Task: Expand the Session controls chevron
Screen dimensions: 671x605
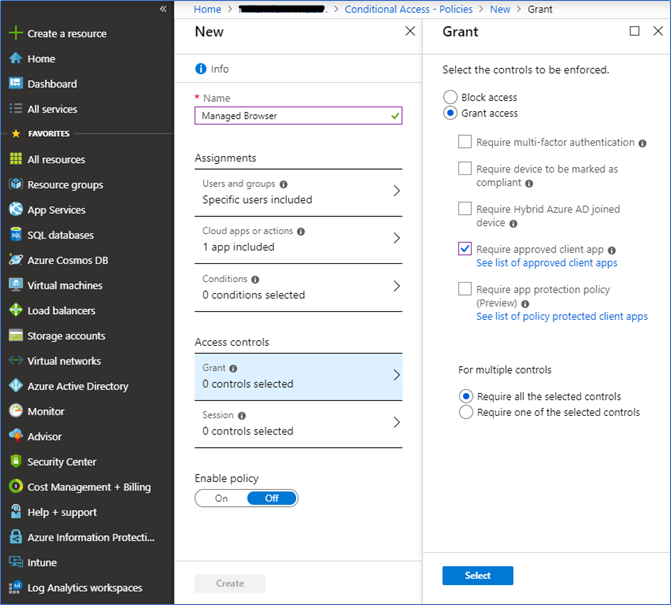Action: [397, 422]
